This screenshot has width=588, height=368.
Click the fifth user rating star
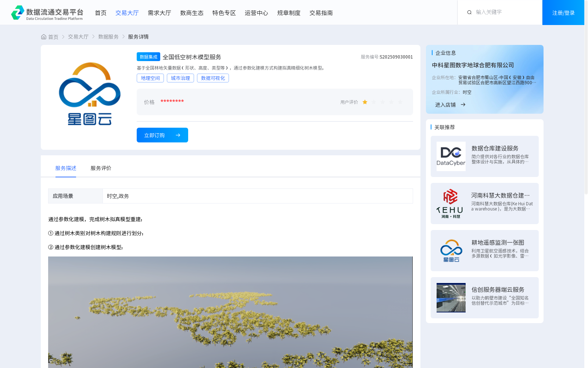pos(400,102)
